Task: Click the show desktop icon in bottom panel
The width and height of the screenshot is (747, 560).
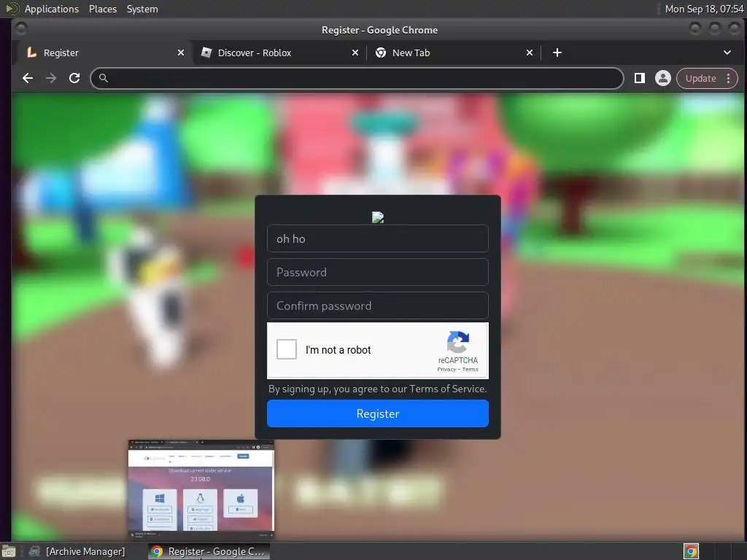Action: click(9, 551)
